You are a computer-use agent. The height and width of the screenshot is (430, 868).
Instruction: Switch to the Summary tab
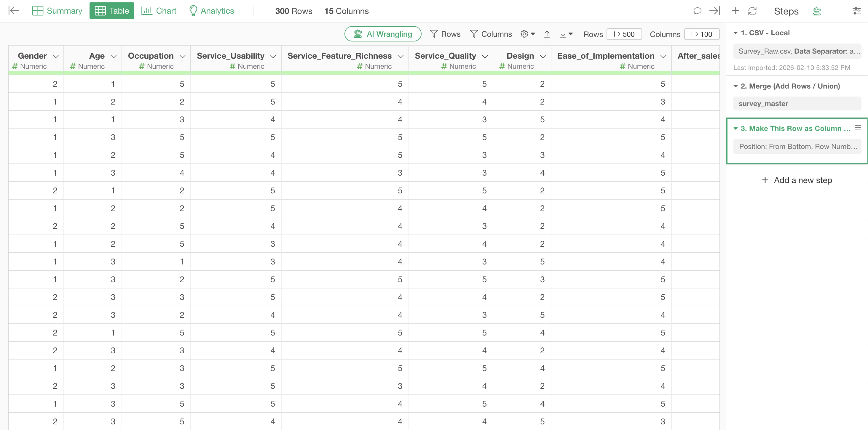(x=57, y=11)
